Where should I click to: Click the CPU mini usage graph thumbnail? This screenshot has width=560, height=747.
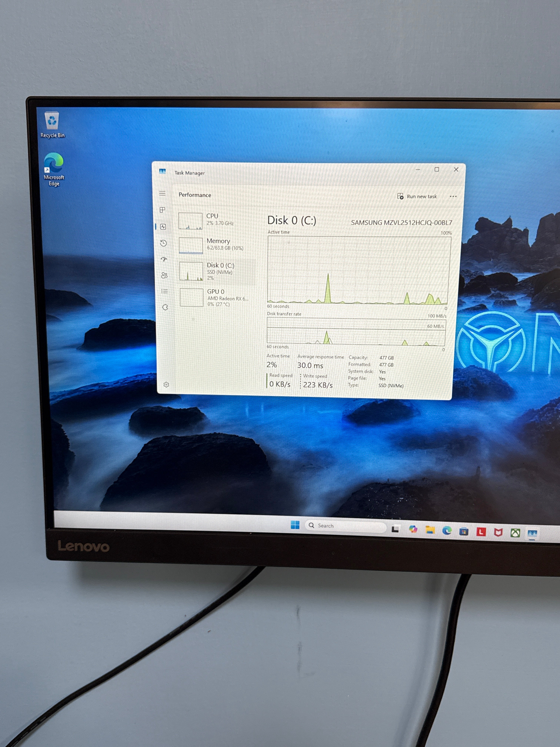[190, 221]
